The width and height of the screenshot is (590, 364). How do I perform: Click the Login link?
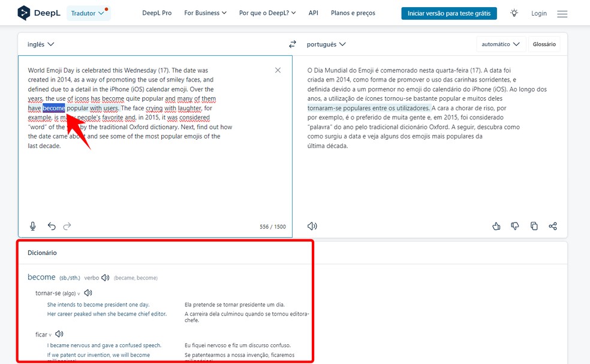coord(539,13)
